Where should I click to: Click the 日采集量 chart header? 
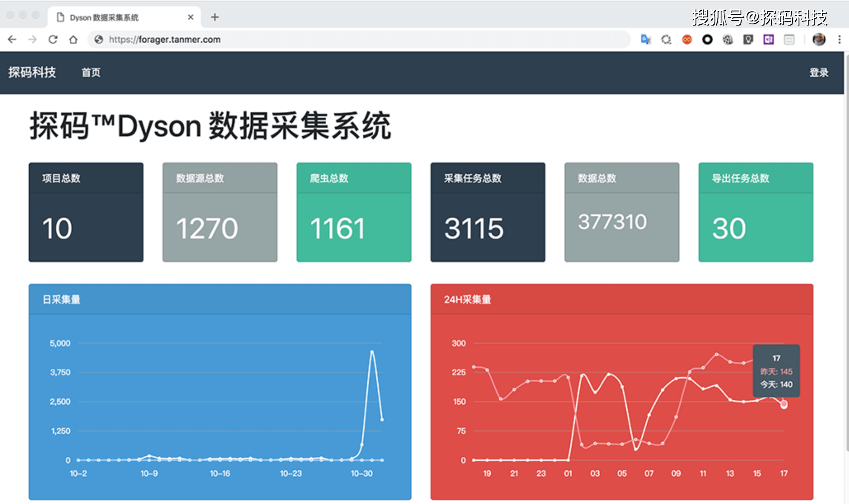pos(220,299)
